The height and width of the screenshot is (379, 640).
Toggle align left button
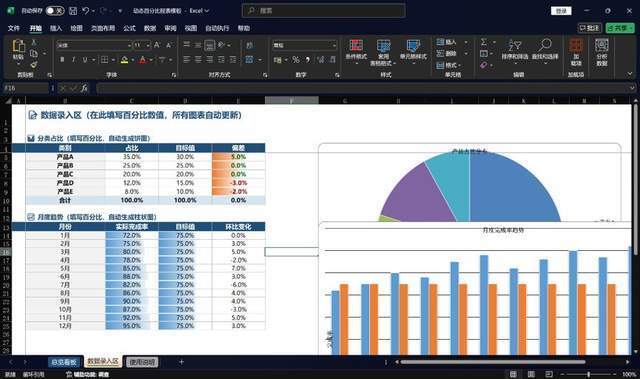coord(187,60)
